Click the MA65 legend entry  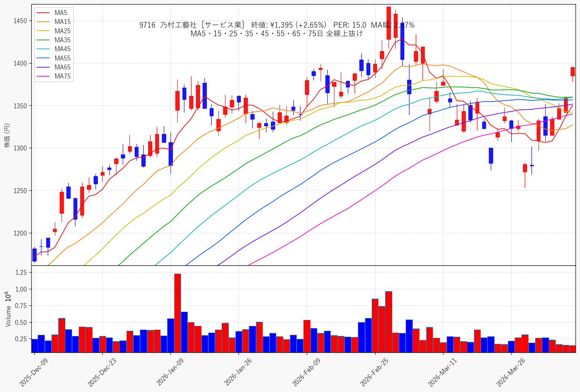click(x=53, y=67)
